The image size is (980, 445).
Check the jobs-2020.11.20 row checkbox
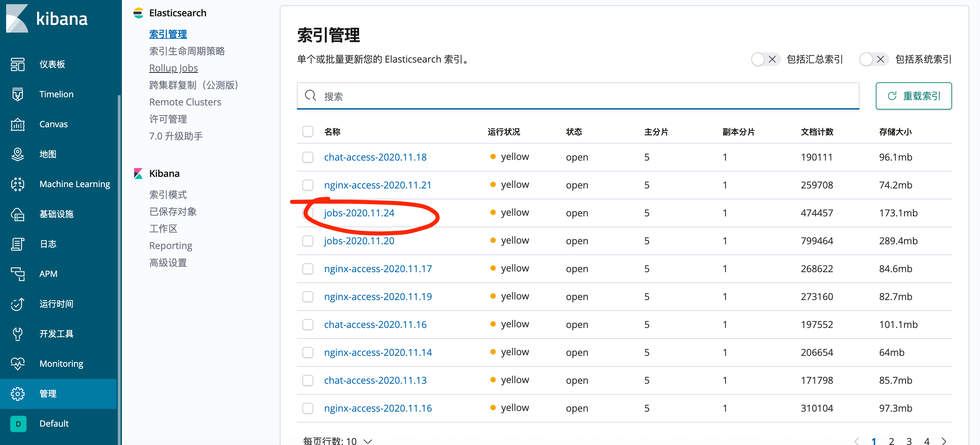tap(307, 241)
